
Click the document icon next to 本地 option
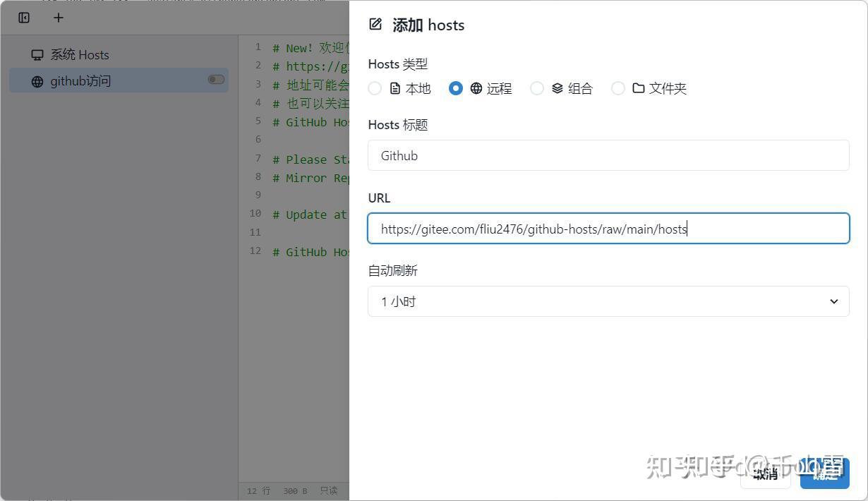click(x=395, y=87)
